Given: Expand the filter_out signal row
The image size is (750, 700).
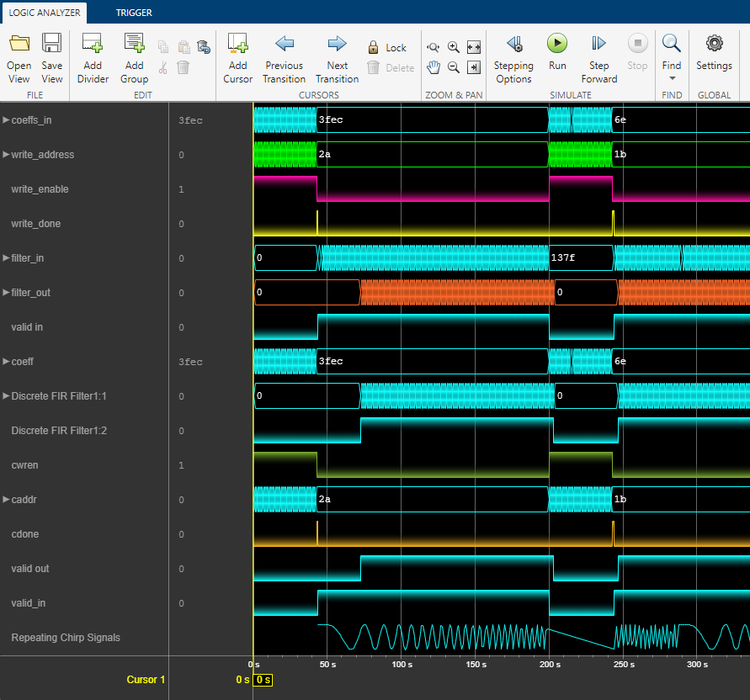Looking at the screenshot, I should tap(7, 293).
